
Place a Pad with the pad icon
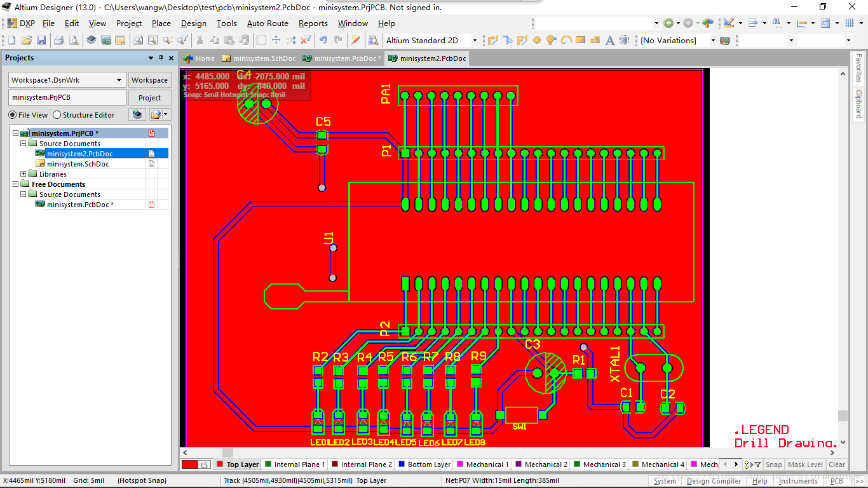(537, 40)
